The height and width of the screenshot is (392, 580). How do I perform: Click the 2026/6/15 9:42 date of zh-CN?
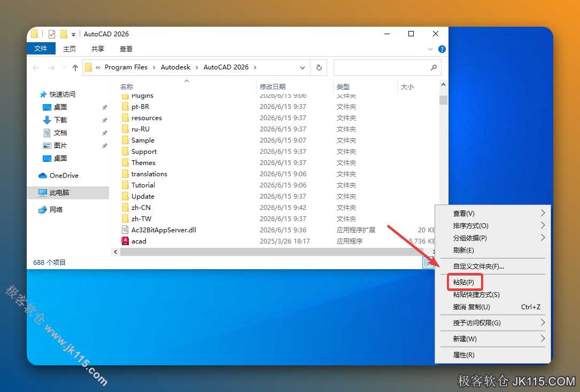[x=283, y=208]
